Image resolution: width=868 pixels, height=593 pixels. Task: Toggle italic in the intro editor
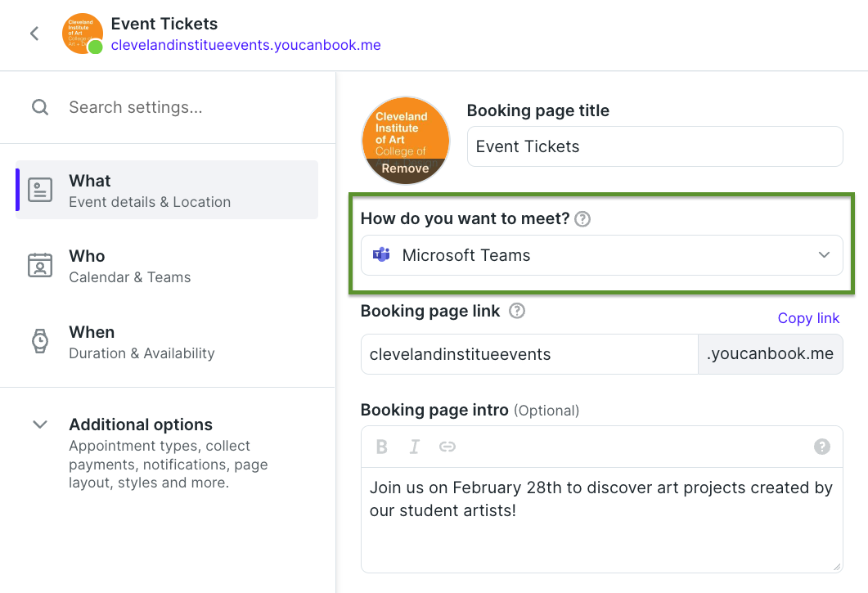tap(414, 447)
